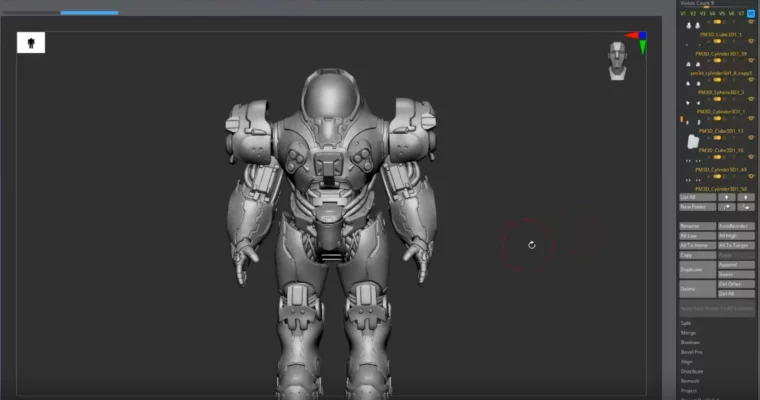Select the PM3D_Sphere3D3_3 subtool name
The image size is (760, 400).
point(721,92)
